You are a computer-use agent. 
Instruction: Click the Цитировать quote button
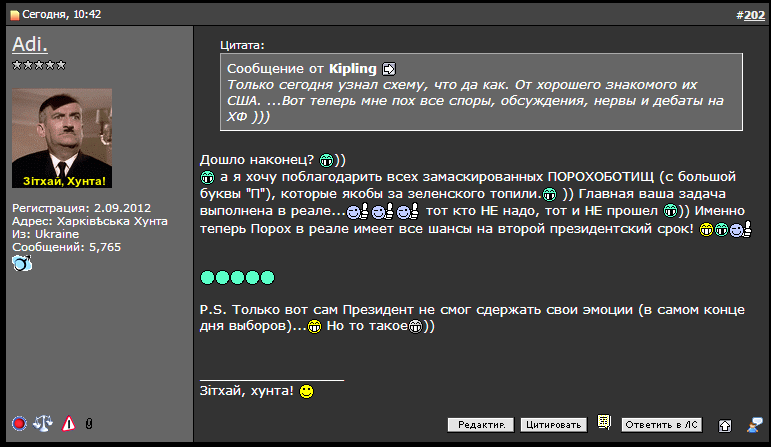click(x=554, y=425)
